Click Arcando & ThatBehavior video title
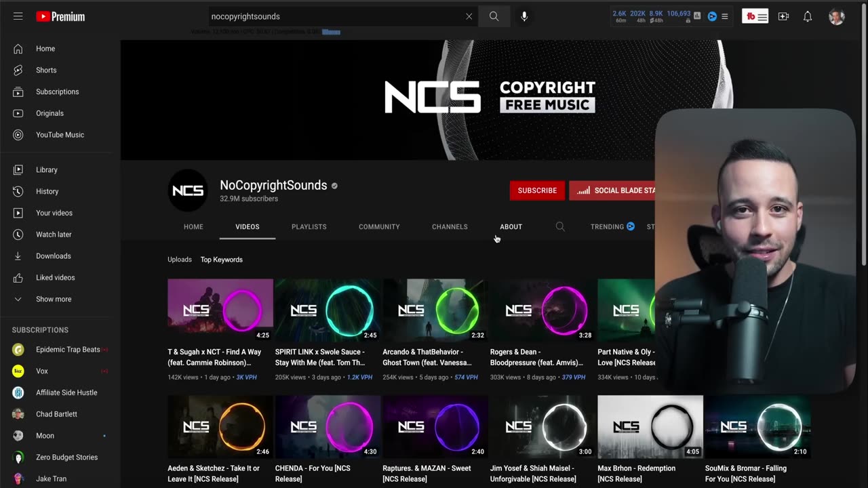The height and width of the screenshot is (488, 868). (427, 357)
